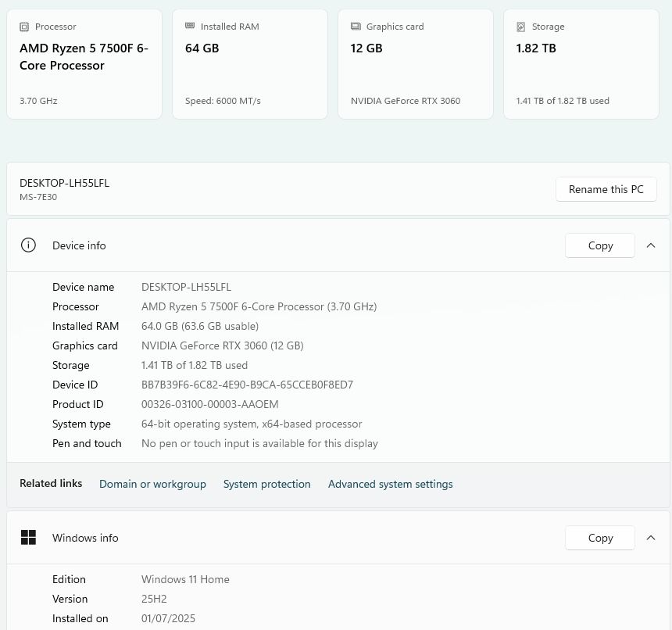672x630 pixels.
Task: Open the Graphics card summary card
Action: click(416, 64)
